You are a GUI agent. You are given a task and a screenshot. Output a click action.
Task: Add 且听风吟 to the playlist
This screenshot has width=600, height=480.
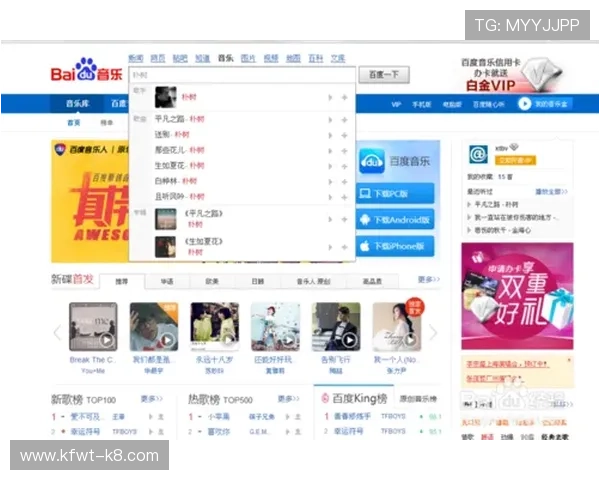click(344, 197)
